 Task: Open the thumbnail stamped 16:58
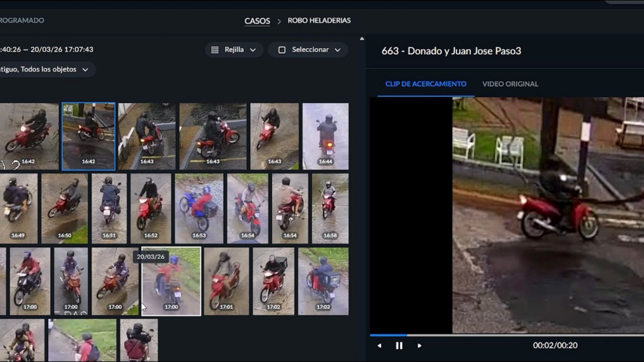click(x=330, y=208)
